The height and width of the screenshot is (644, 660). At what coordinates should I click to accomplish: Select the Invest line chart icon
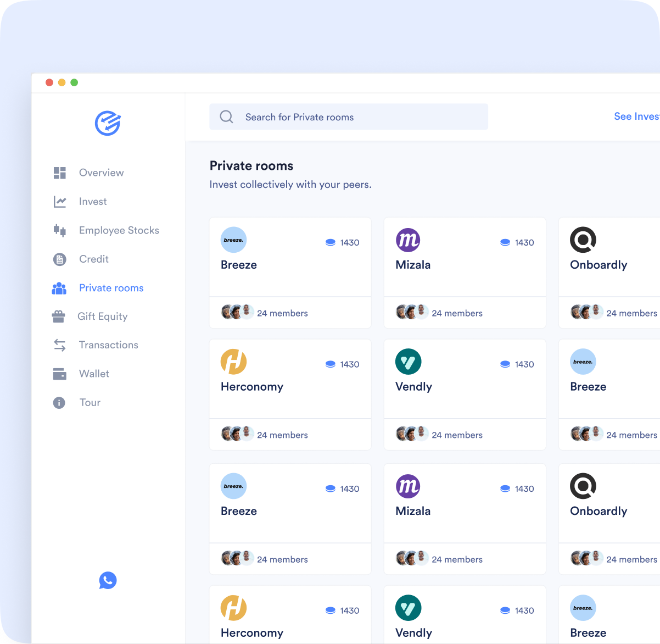pos(60,202)
